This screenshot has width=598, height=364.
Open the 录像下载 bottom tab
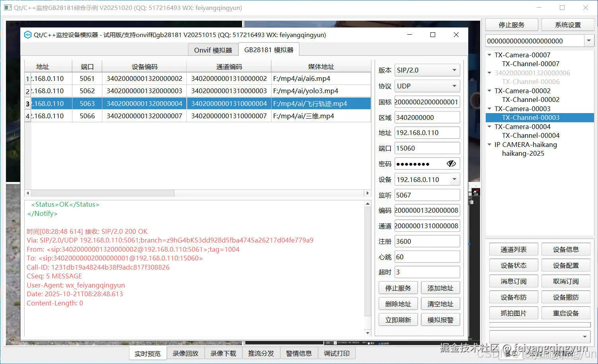(x=223, y=354)
